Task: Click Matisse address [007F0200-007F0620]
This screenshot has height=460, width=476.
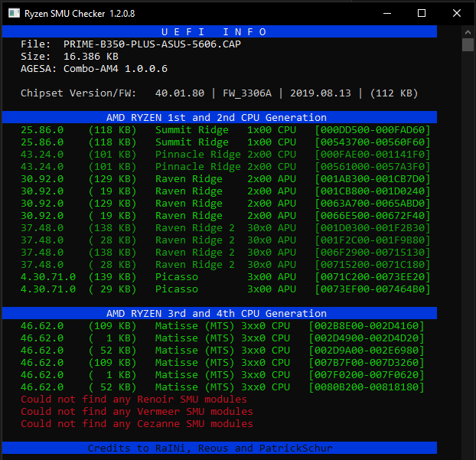Action: [x=367, y=375]
